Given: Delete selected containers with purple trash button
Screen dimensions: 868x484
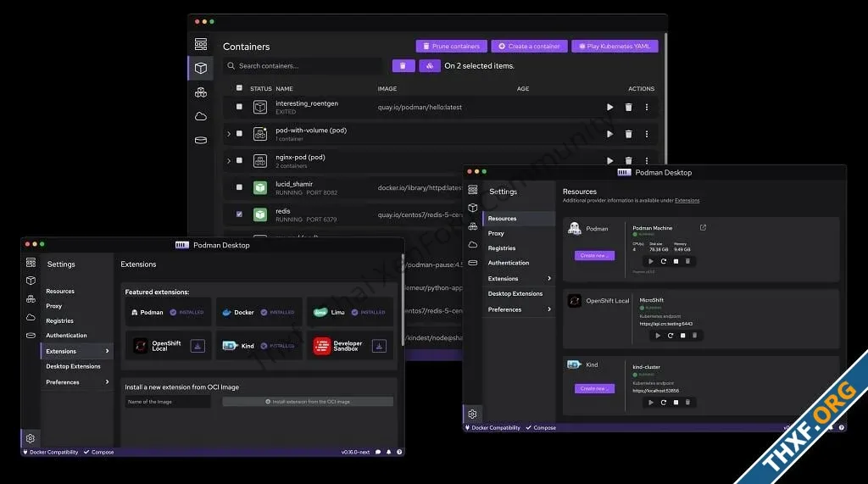Looking at the screenshot, I should pyautogui.click(x=403, y=66).
